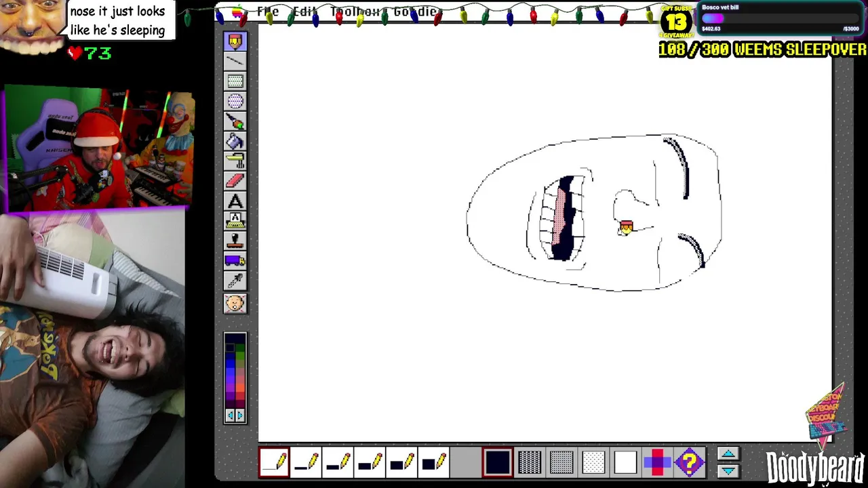Image resolution: width=868 pixels, height=488 pixels.
Task: Select the Typewriter tool
Action: click(x=235, y=220)
